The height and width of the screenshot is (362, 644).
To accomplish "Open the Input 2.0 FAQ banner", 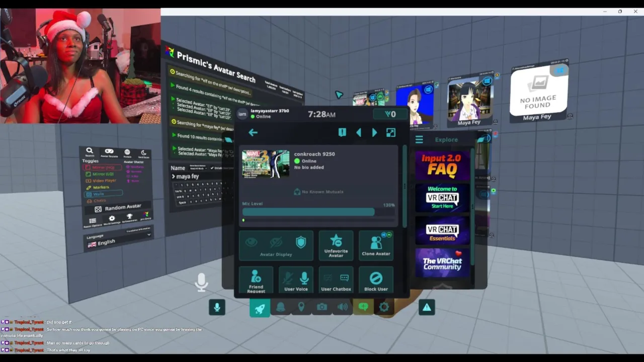I will (x=442, y=165).
